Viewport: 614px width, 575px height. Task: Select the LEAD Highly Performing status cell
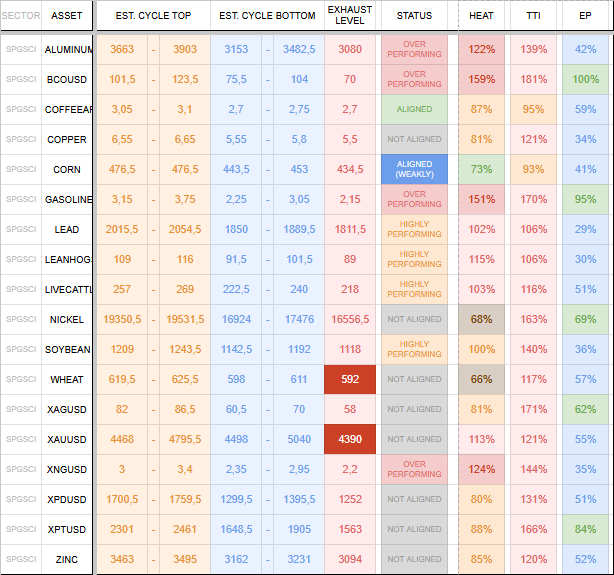tap(414, 229)
